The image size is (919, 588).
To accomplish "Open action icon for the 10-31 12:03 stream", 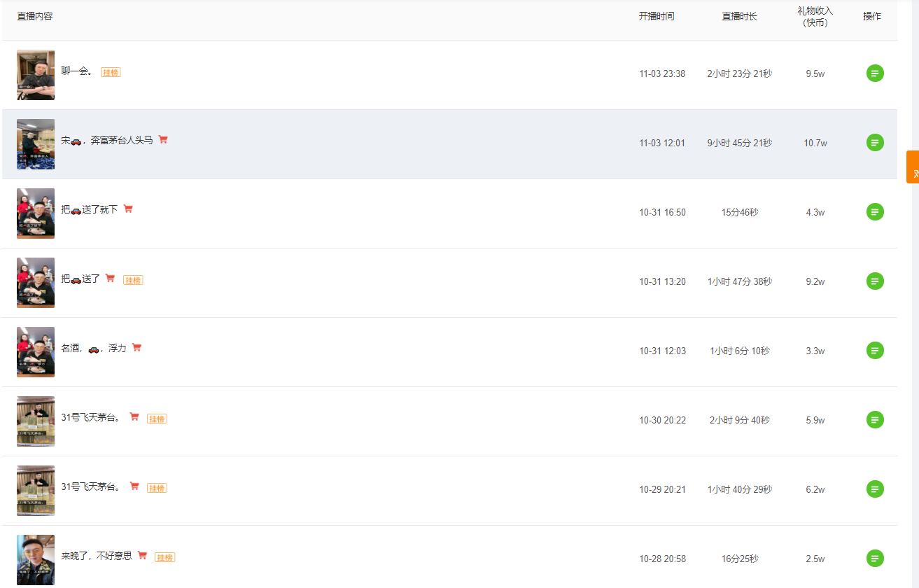I will [875, 351].
